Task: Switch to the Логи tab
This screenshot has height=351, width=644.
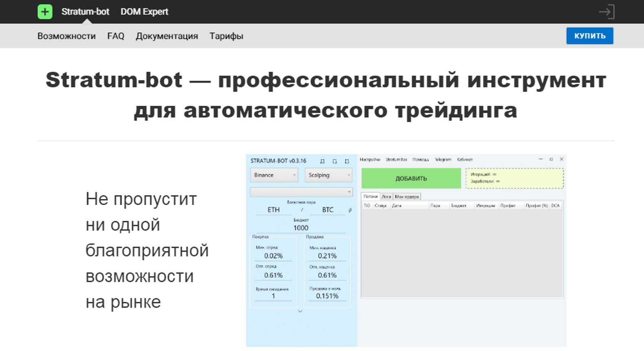Action: coord(386,196)
